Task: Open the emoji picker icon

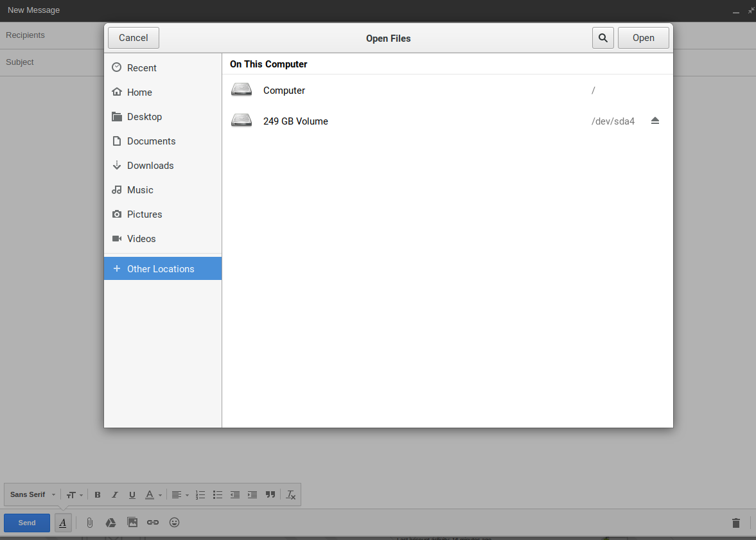Action: pos(174,523)
